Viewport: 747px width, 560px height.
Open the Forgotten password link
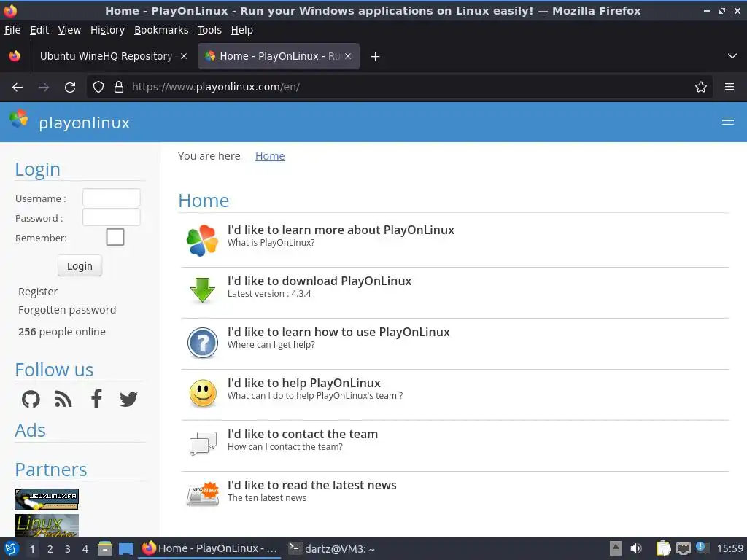pyautogui.click(x=67, y=310)
